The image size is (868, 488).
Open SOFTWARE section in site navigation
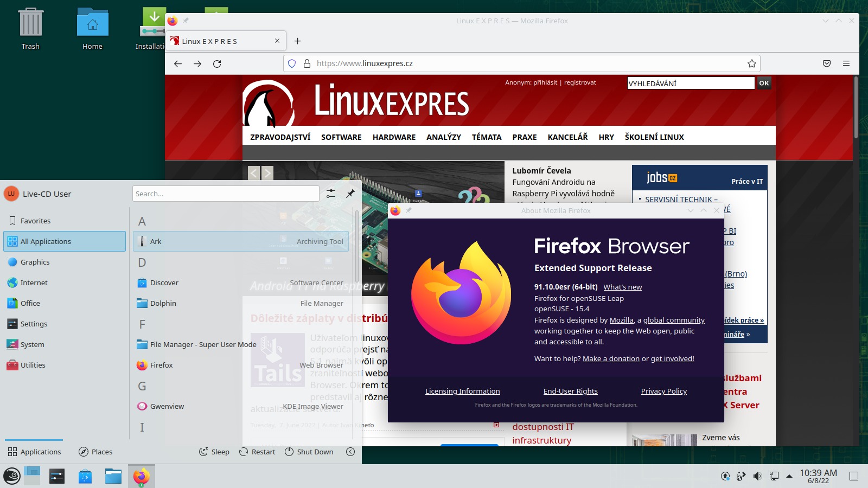coord(341,137)
